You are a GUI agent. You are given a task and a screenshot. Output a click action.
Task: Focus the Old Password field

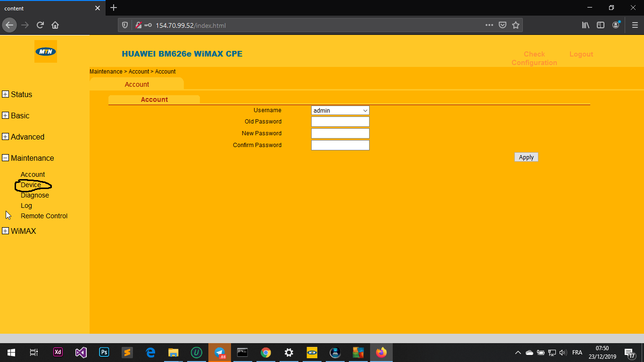(340, 122)
